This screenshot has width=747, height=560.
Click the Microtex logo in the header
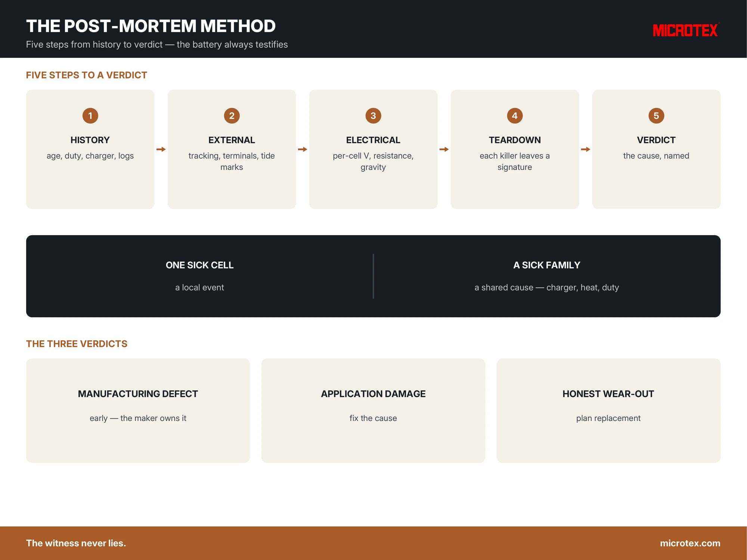point(686,30)
